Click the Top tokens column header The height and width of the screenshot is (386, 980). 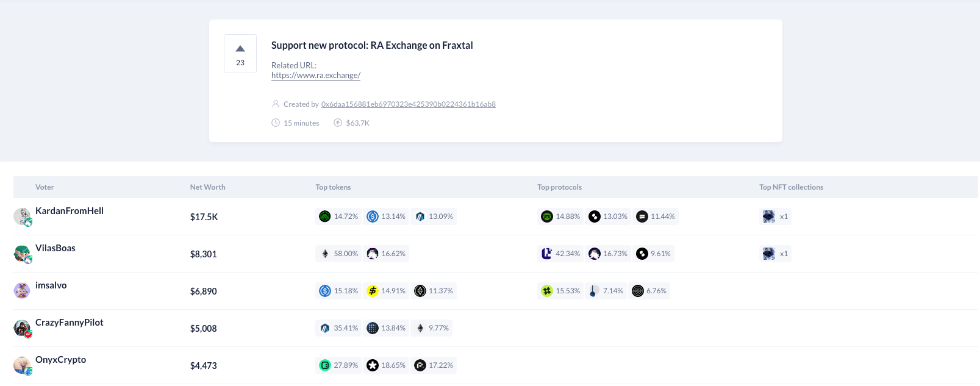[x=333, y=187]
